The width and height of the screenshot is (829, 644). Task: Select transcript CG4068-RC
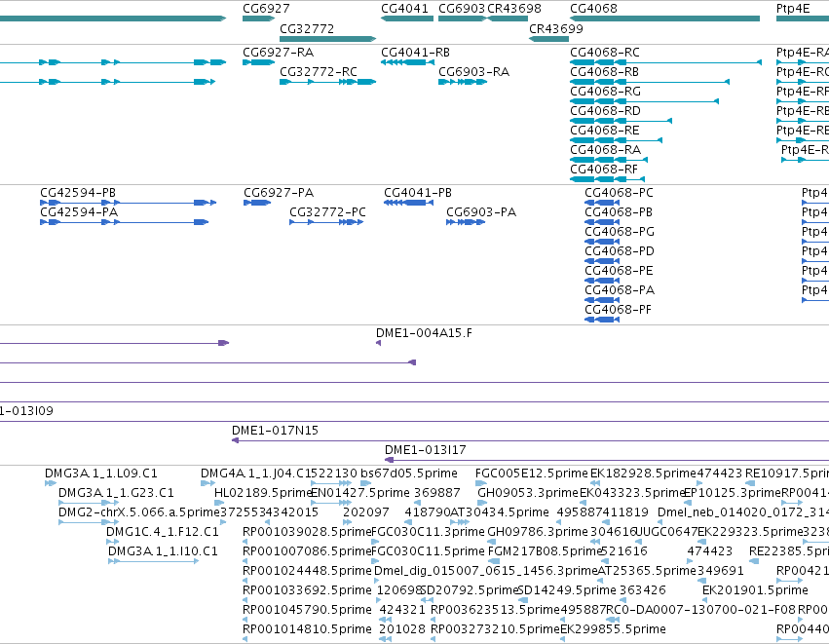pyautogui.click(x=665, y=62)
